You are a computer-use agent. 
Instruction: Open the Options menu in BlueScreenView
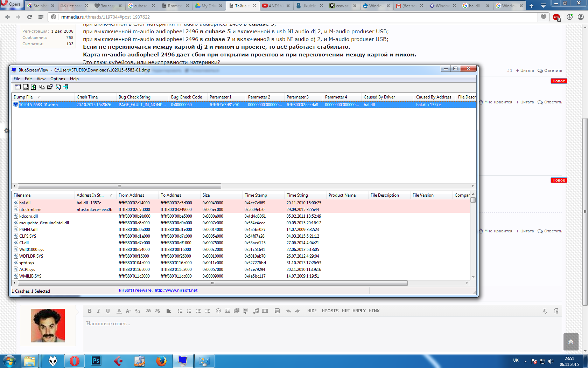pyautogui.click(x=58, y=79)
